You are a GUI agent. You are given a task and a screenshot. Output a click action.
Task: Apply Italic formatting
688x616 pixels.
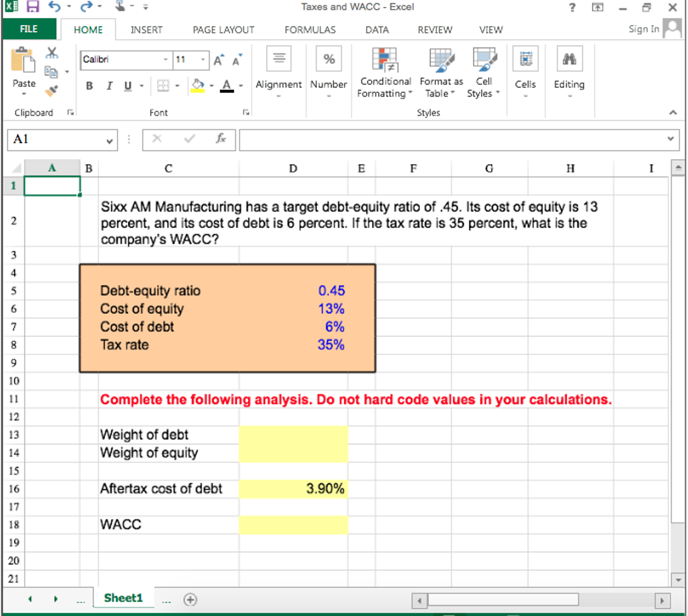[x=109, y=86]
